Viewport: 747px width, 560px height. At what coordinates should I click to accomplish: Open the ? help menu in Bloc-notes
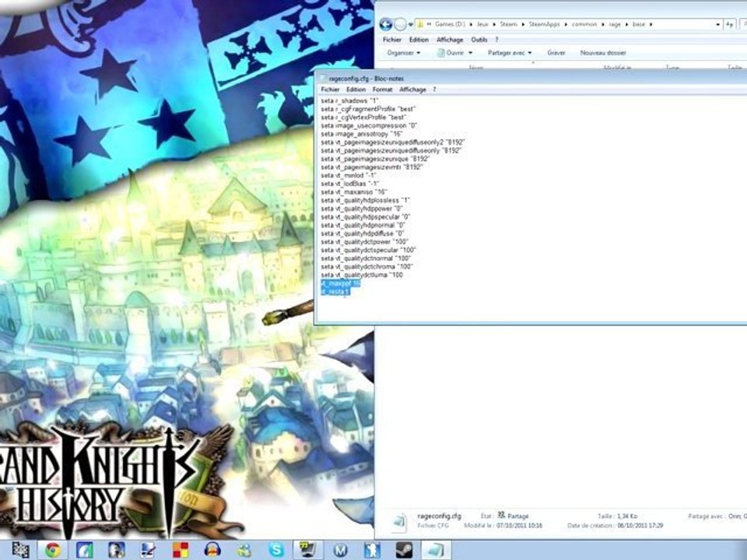click(434, 89)
